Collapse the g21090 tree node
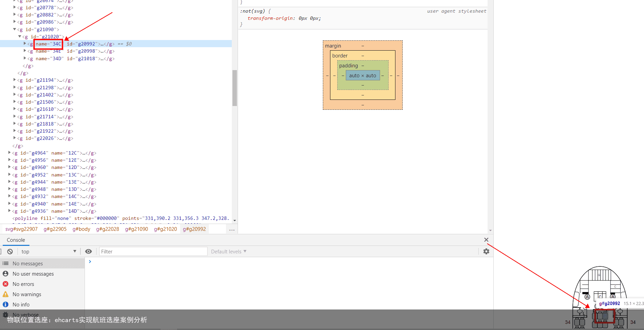This screenshot has width=644, height=330. [x=14, y=29]
